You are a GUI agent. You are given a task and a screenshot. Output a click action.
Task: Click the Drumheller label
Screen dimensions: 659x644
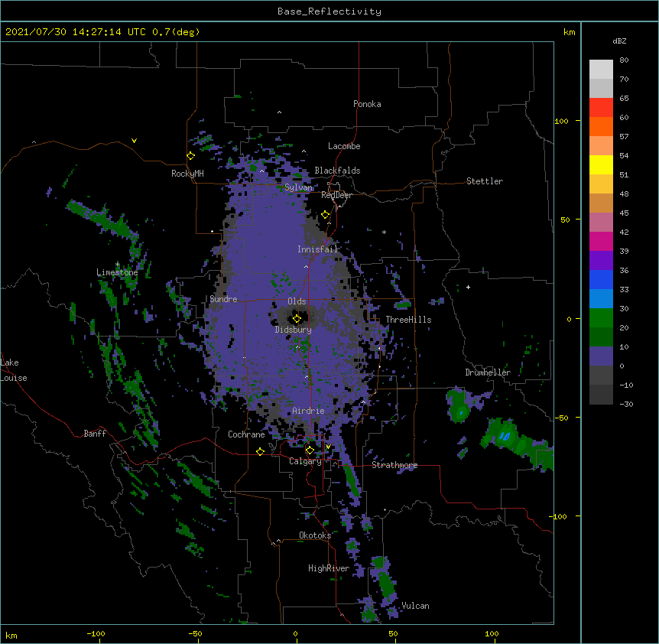point(488,372)
